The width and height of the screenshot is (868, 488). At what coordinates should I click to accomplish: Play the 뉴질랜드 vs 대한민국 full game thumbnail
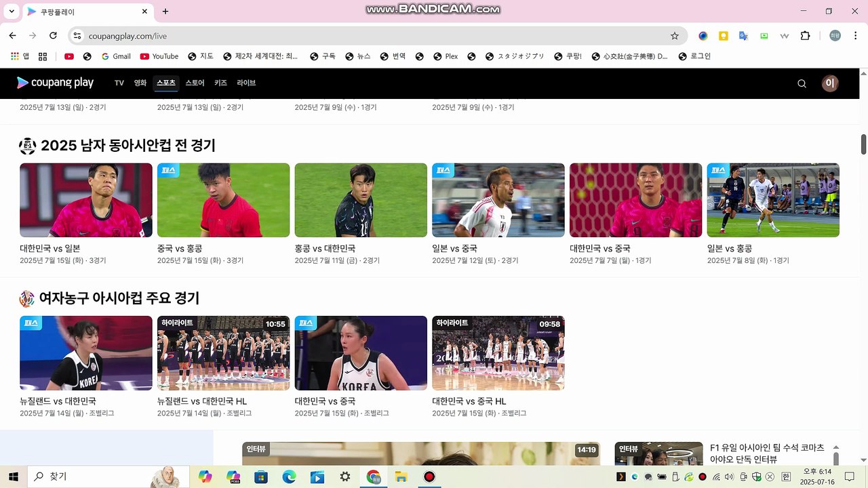(86, 353)
